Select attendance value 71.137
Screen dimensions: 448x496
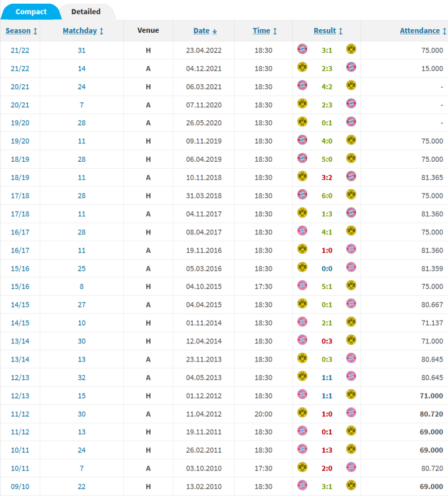coord(432,323)
